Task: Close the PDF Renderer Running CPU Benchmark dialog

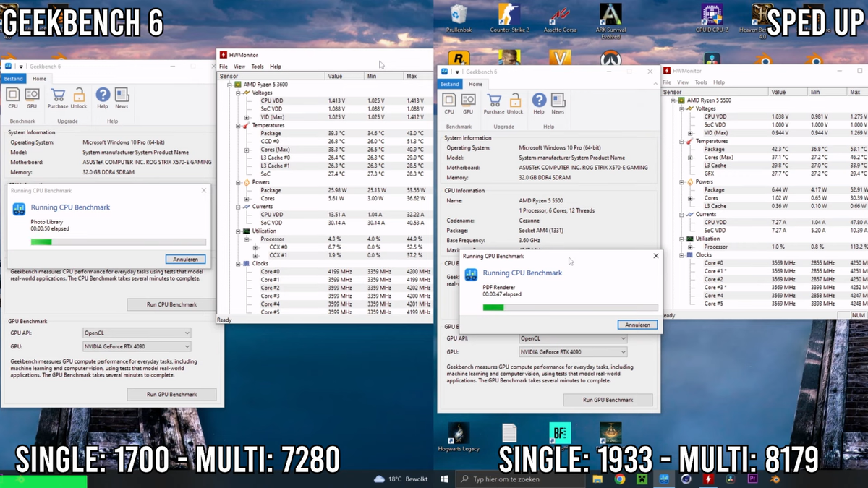Action: coord(656,256)
